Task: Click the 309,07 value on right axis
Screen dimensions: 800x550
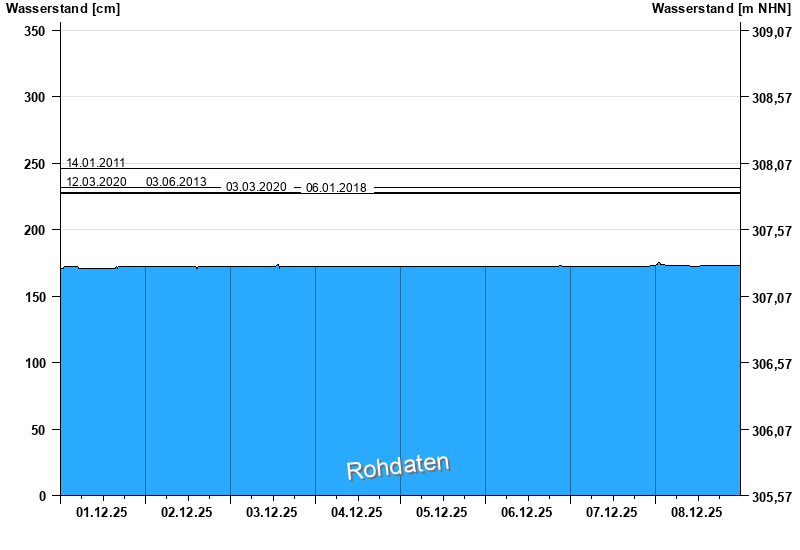Action: click(772, 32)
